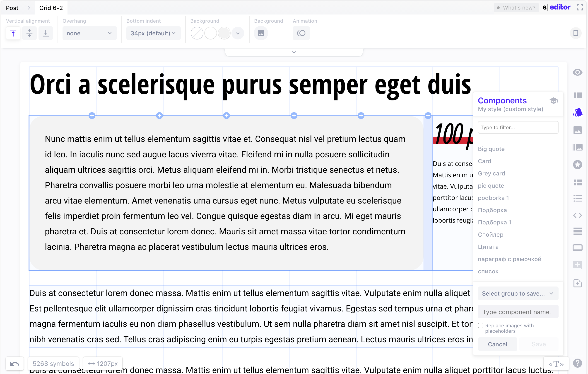This screenshot has width=588, height=374.
Task: Enable Replace images with placeholders checkbox
Action: tap(481, 325)
